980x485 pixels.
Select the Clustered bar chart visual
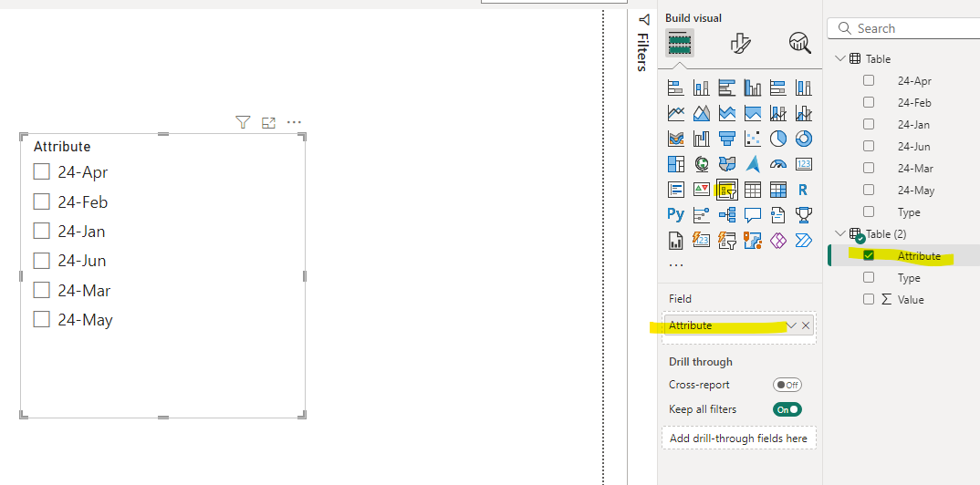(727, 88)
